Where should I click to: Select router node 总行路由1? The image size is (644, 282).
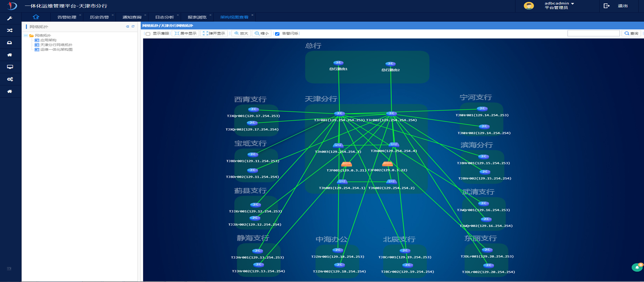click(x=339, y=63)
